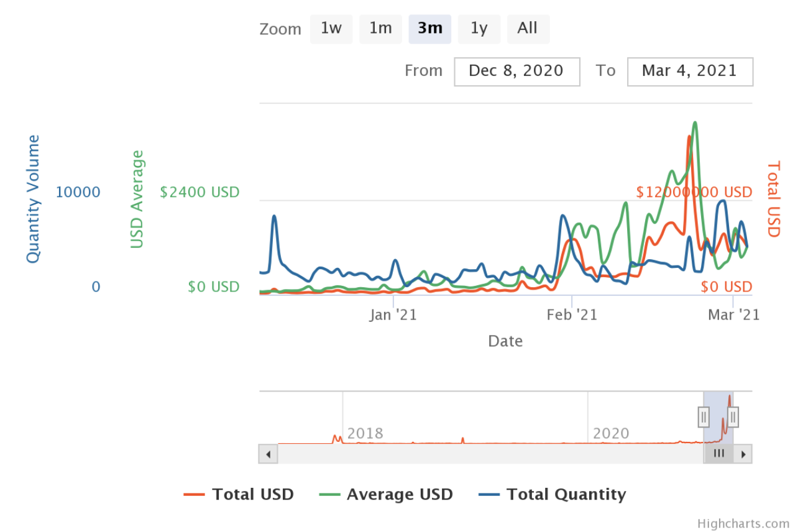Select the 3m zoom range
This screenshot has width=798, height=532.
(429, 29)
